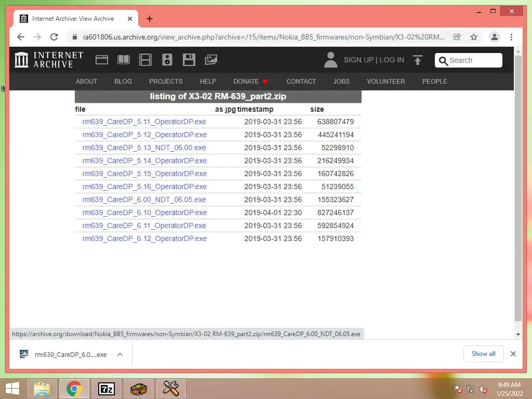Open Windows Start button
The width and height of the screenshot is (532, 399).
(x=12, y=389)
